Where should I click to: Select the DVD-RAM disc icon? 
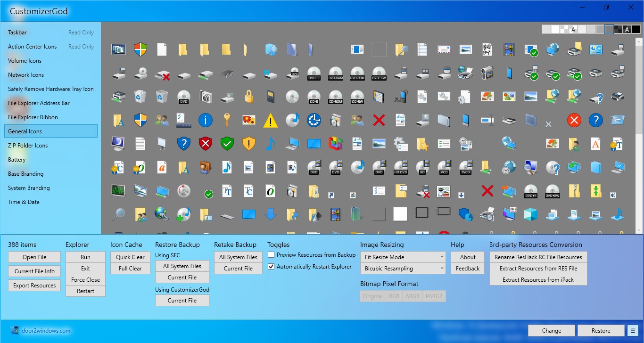pyautogui.click(x=336, y=73)
